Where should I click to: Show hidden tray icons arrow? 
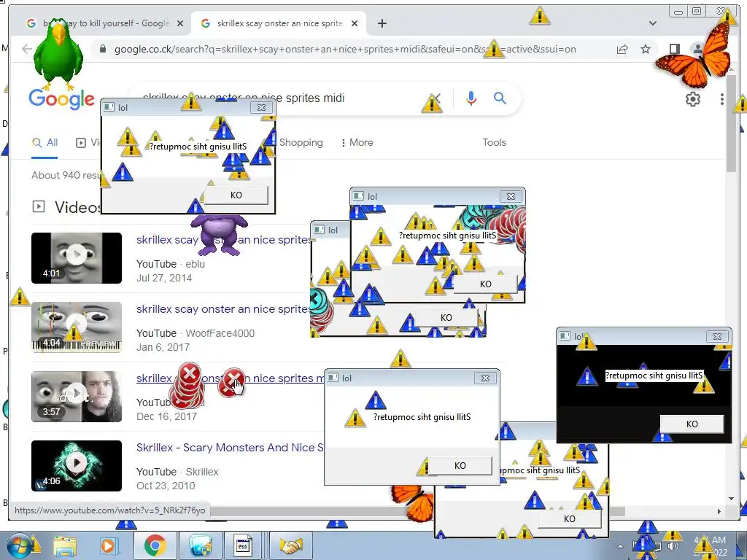pos(620,546)
